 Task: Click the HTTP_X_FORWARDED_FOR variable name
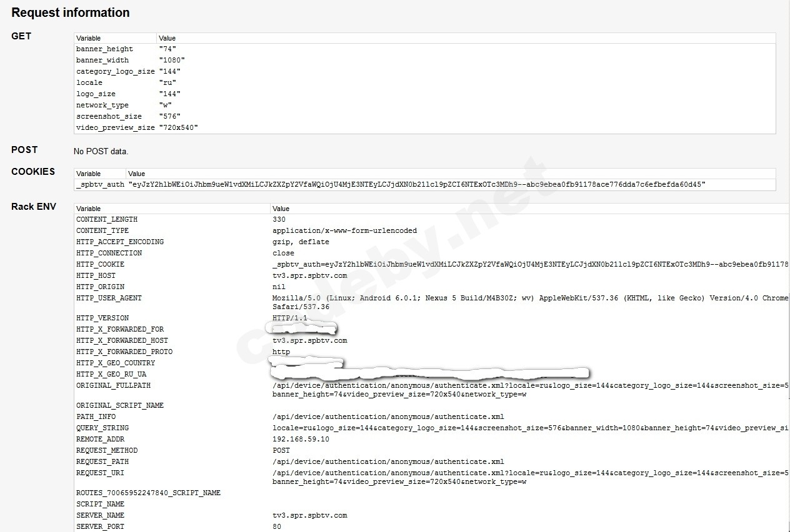(120, 330)
